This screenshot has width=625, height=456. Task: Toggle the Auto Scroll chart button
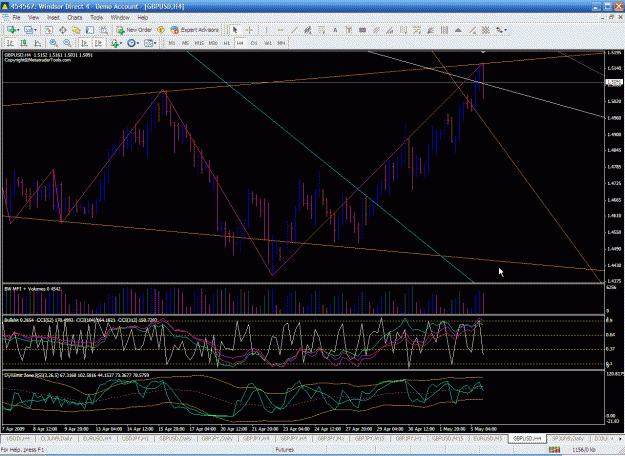84,43
